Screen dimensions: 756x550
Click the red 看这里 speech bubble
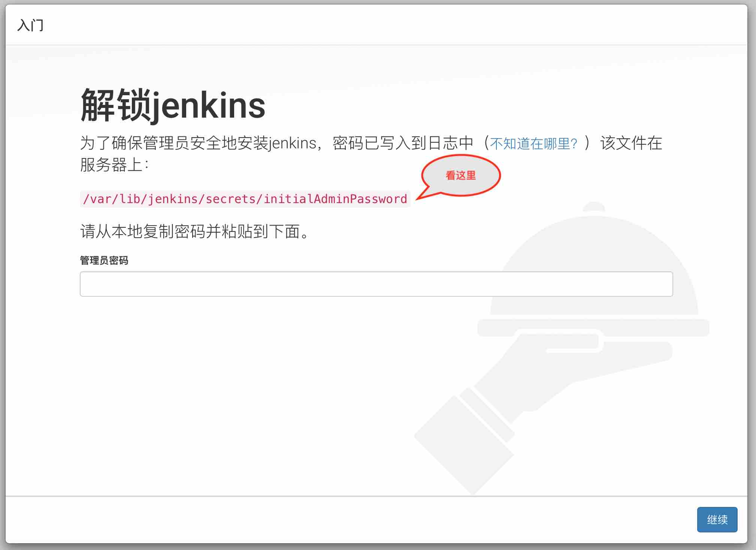click(x=461, y=175)
